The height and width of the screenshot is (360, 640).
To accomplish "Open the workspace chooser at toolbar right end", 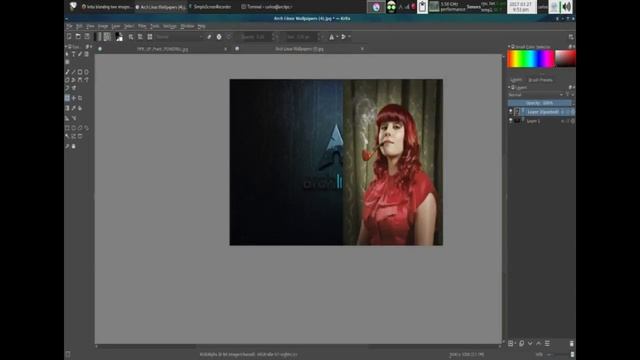I will (x=571, y=37).
